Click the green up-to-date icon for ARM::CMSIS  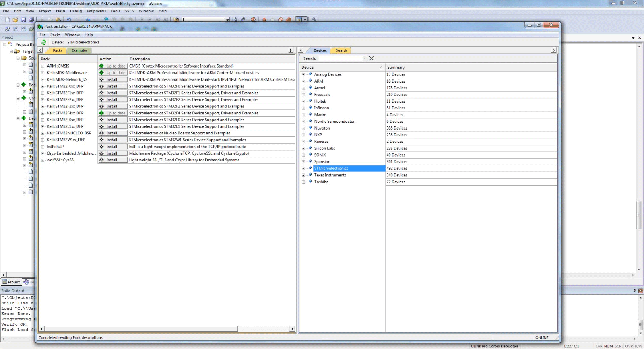pyautogui.click(x=101, y=66)
